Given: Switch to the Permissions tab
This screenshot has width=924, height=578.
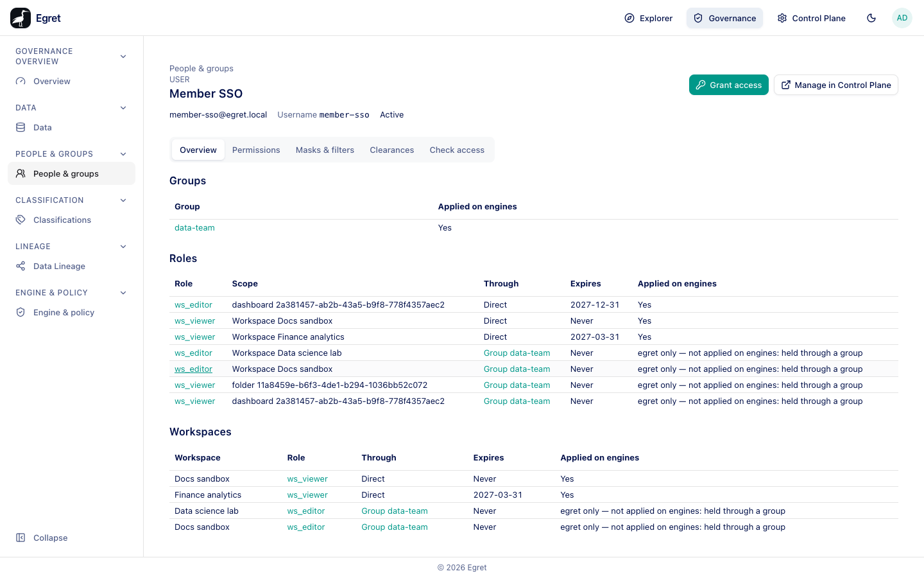Looking at the screenshot, I should point(256,150).
